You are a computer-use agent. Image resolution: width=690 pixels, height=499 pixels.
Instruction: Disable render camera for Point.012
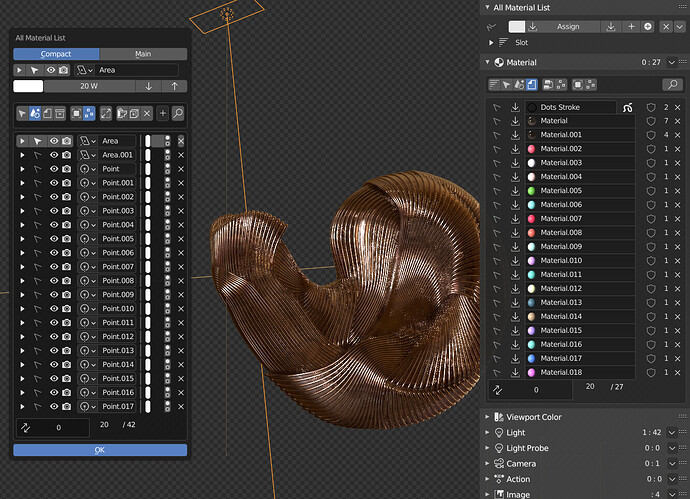click(66, 336)
